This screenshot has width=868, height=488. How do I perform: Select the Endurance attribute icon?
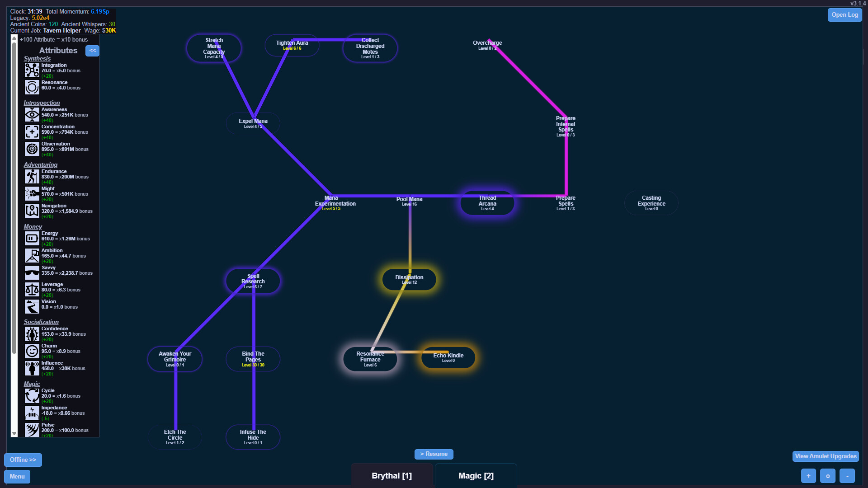click(32, 176)
